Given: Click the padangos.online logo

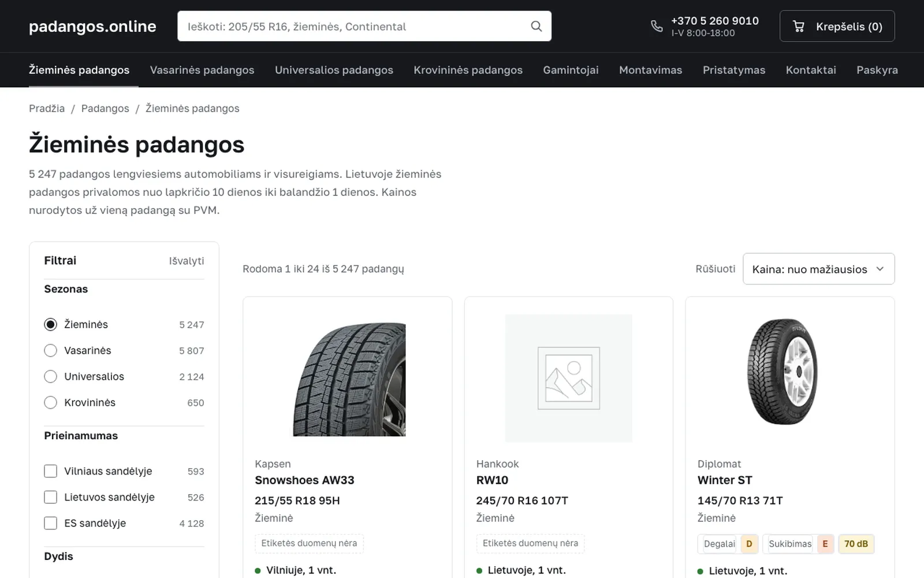Looking at the screenshot, I should click(x=92, y=26).
